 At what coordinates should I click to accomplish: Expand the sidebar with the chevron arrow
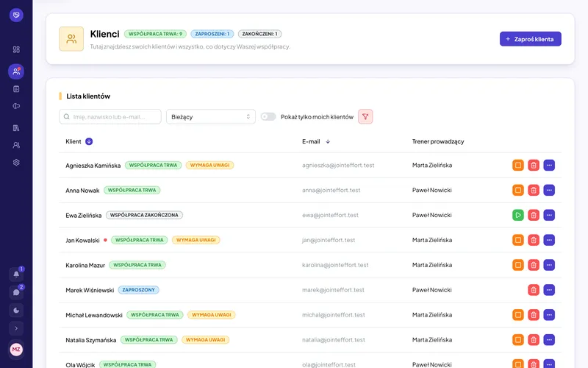pyautogui.click(x=16, y=328)
